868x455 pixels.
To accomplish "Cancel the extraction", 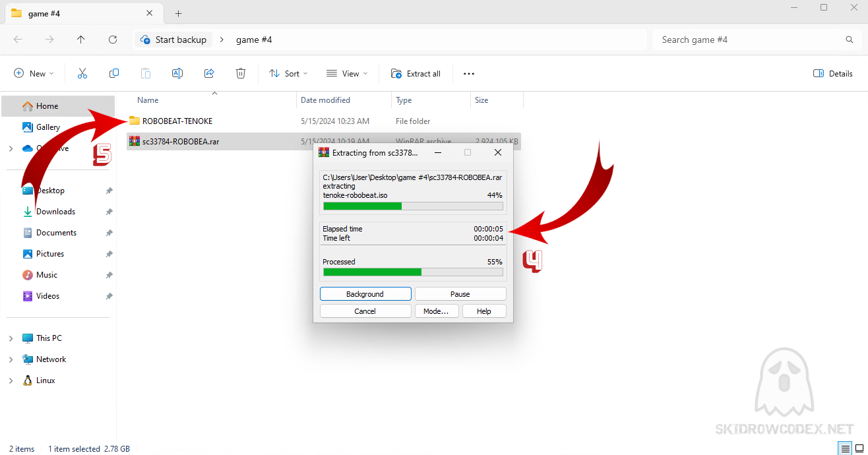I will (365, 311).
